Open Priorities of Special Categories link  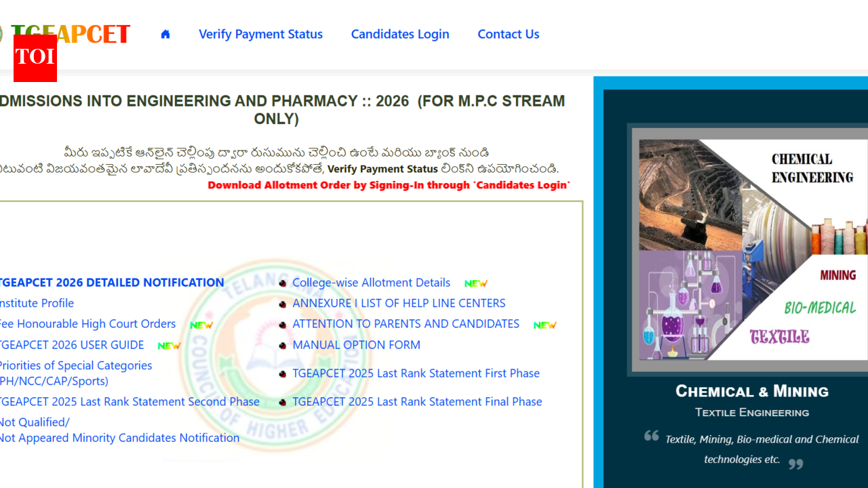coord(75,373)
